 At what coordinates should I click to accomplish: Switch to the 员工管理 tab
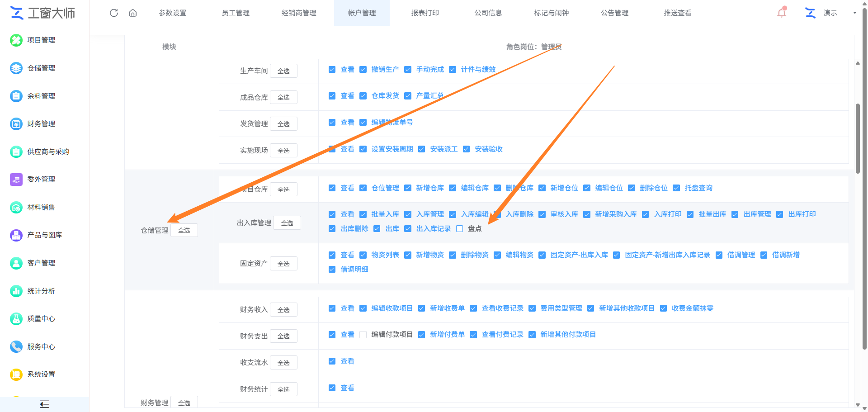click(236, 13)
